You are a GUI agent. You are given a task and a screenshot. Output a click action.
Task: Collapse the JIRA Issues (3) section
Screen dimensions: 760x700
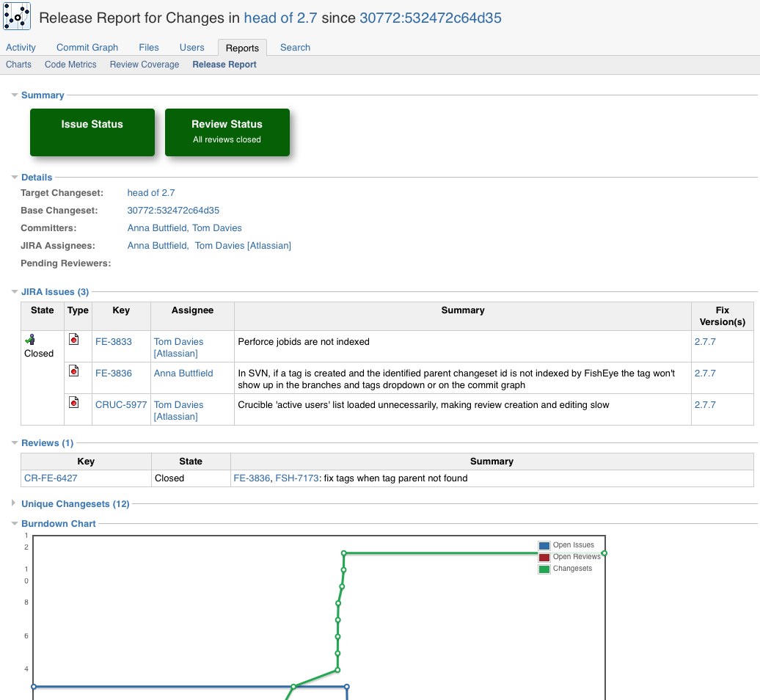click(15, 292)
